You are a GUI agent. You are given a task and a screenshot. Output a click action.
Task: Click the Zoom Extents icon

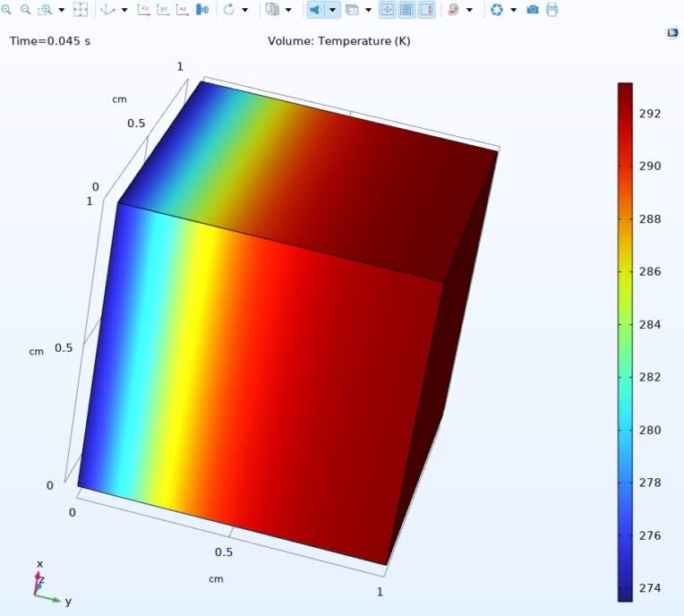(81, 9)
